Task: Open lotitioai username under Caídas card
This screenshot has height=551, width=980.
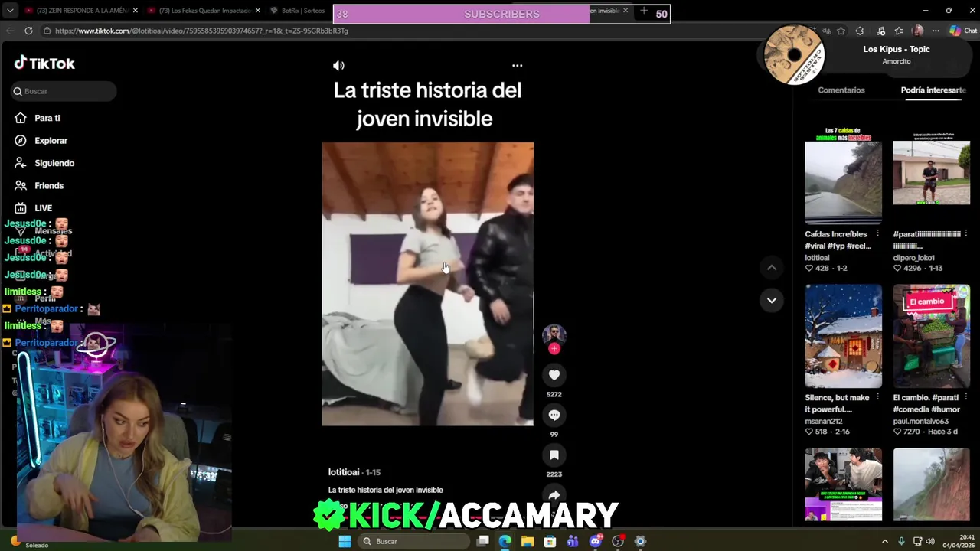Action: [x=817, y=258]
